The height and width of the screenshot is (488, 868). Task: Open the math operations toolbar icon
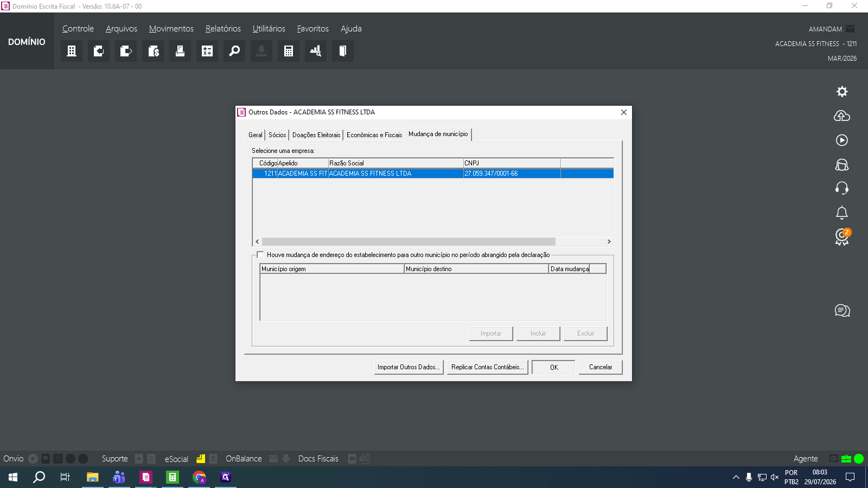tap(207, 51)
